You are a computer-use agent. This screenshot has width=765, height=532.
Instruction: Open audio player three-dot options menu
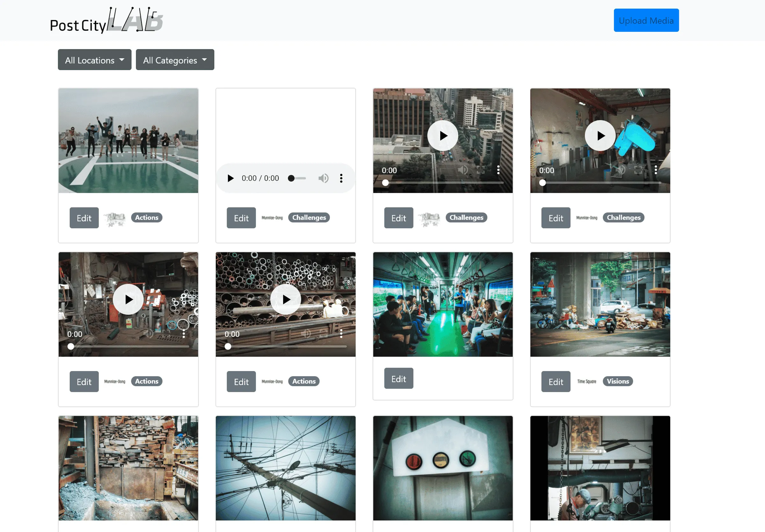pos(341,178)
